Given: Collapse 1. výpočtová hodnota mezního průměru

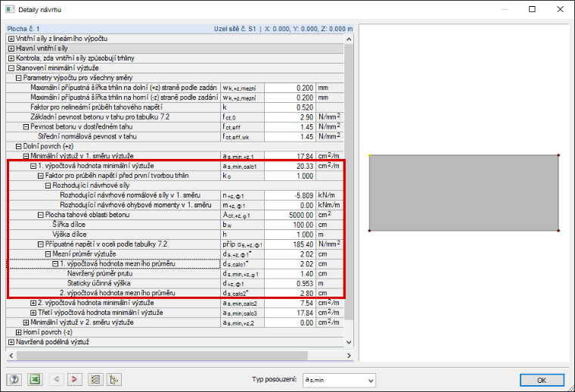Looking at the screenshot, I should click(x=55, y=263).
